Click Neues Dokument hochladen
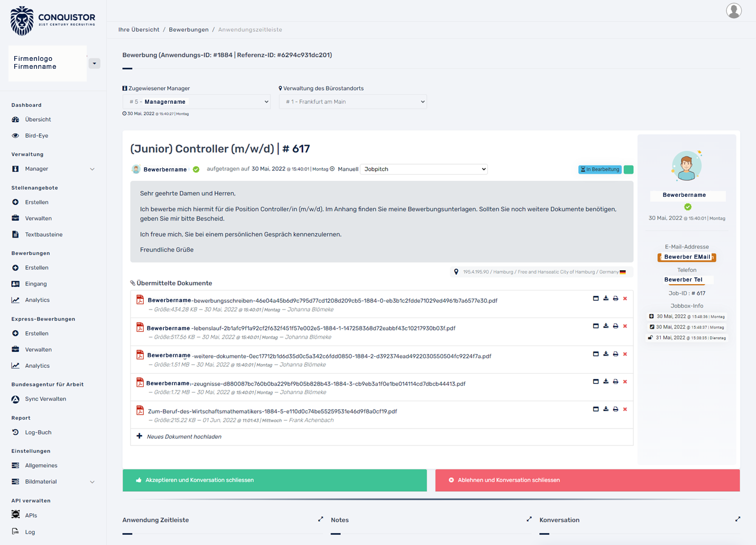The image size is (756, 545). coord(184,437)
